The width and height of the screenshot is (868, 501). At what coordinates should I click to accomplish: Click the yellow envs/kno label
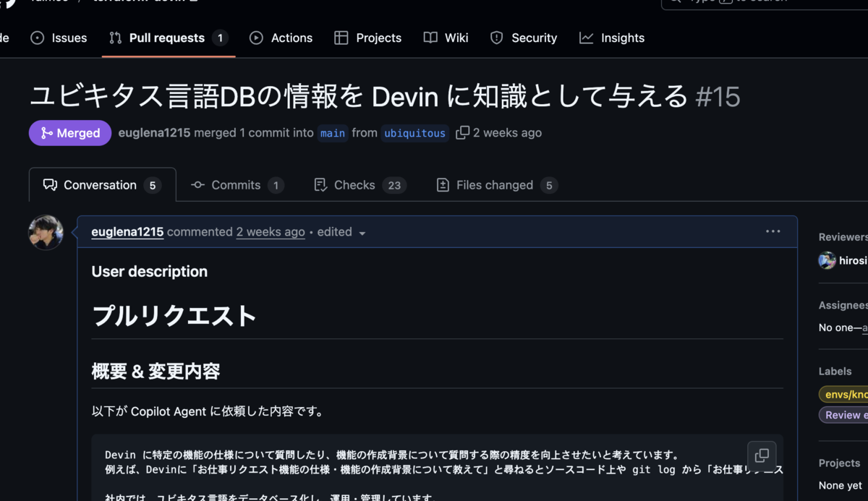(x=843, y=394)
